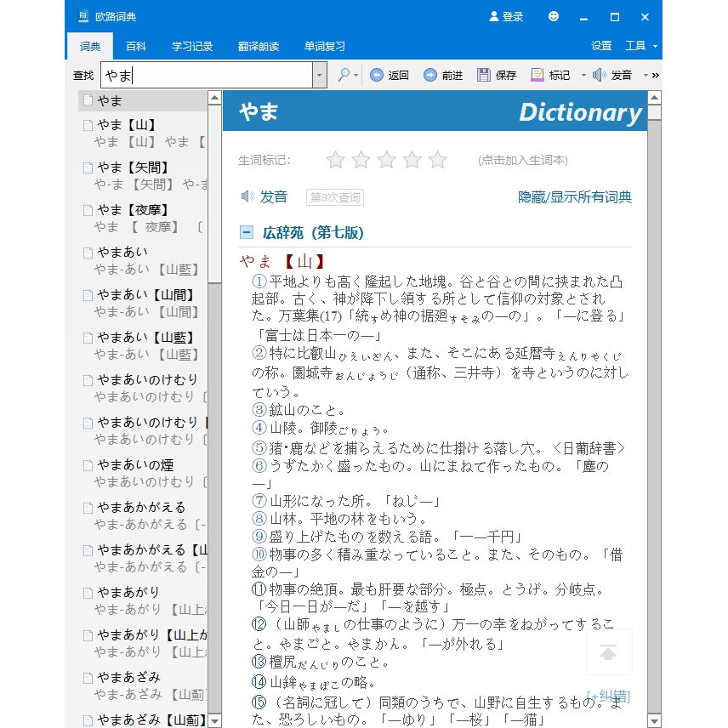Screen dimensions: 728x728
Task: Rate the word with the second star
Action: (x=361, y=160)
